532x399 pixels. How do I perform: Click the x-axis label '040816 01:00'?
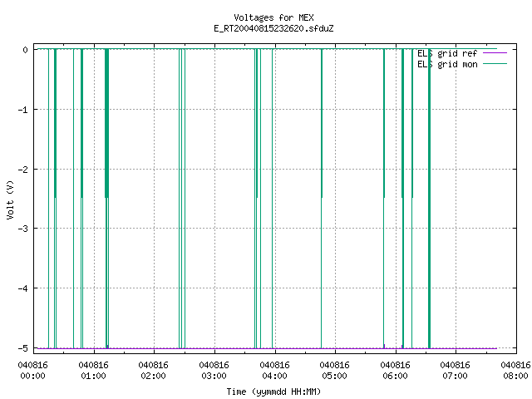(93, 371)
